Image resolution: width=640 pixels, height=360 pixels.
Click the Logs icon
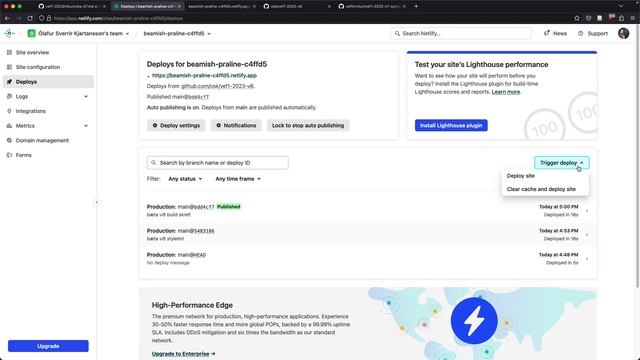click(x=9, y=96)
